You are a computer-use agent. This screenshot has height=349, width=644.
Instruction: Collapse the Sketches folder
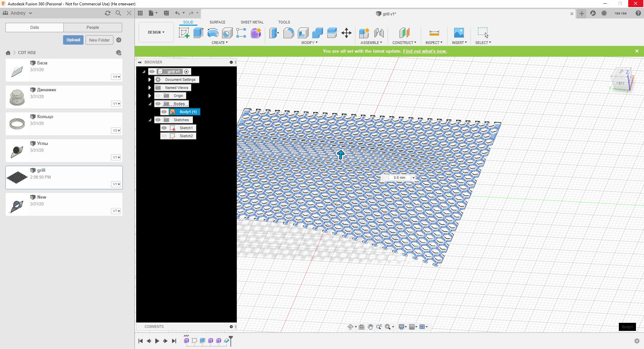click(x=150, y=120)
